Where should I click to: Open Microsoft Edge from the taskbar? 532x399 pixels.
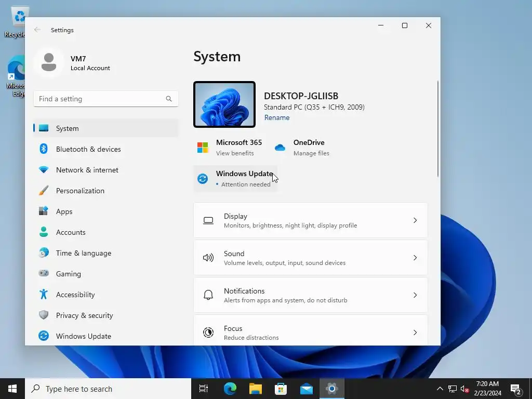(x=230, y=389)
